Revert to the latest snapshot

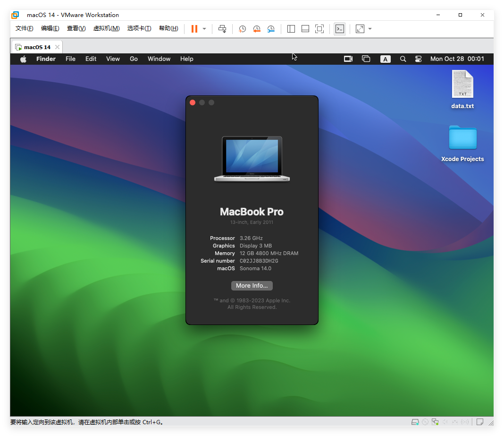coord(256,29)
